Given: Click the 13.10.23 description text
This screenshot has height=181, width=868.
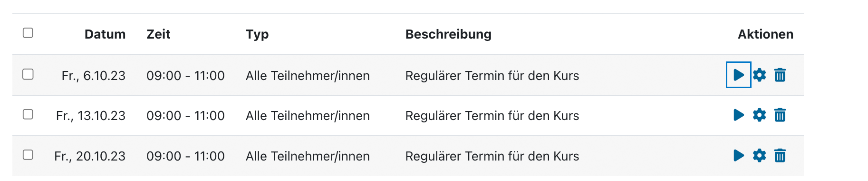Looking at the screenshot, I should pyautogui.click(x=492, y=116).
